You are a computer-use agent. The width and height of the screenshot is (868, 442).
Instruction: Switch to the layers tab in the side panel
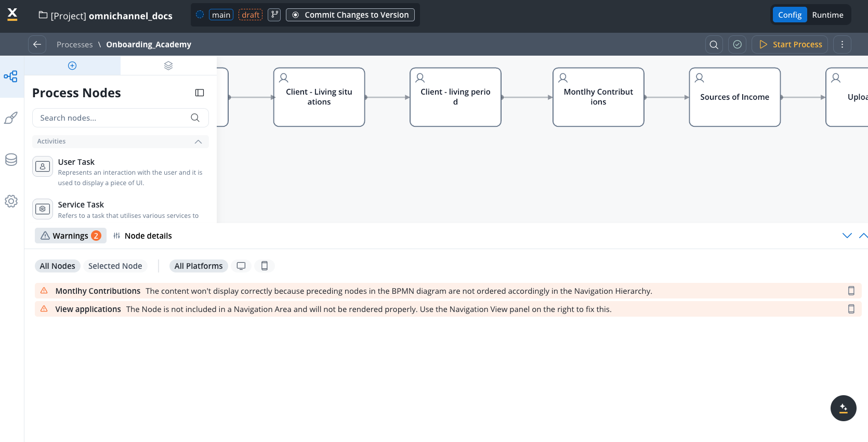[x=168, y=66]
